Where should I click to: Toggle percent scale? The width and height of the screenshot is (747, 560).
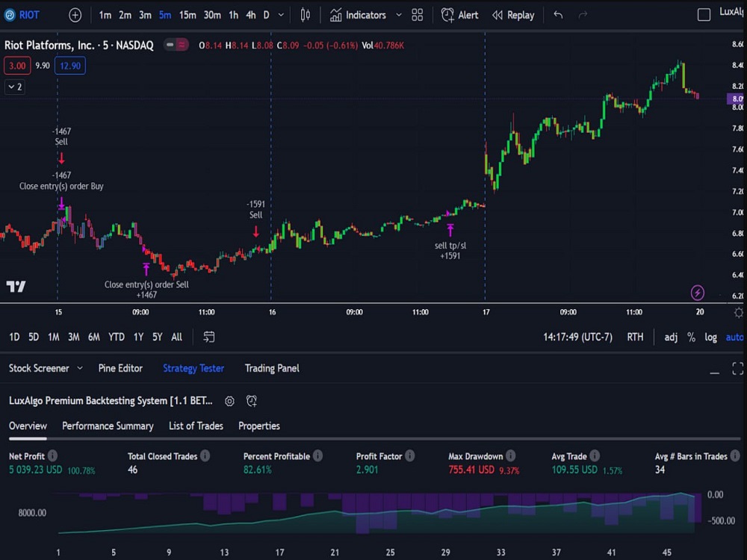(691, 337)
